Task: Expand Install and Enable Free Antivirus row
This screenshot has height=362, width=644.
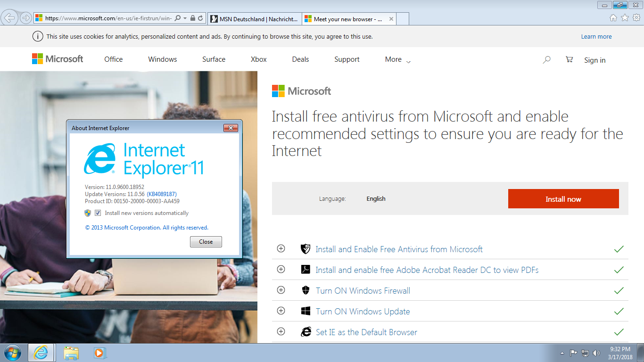Action: point(281,248)
